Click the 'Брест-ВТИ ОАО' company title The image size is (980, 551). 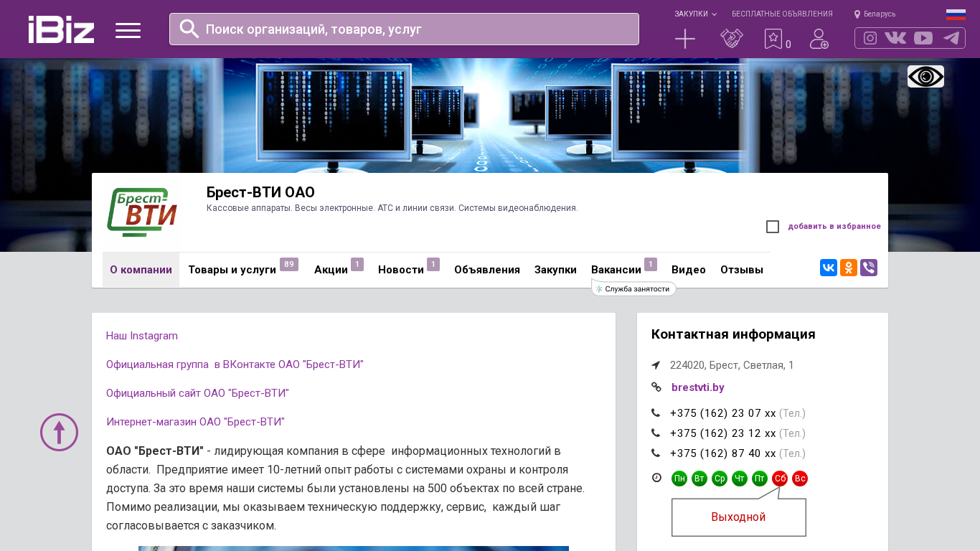coord(260,192)
